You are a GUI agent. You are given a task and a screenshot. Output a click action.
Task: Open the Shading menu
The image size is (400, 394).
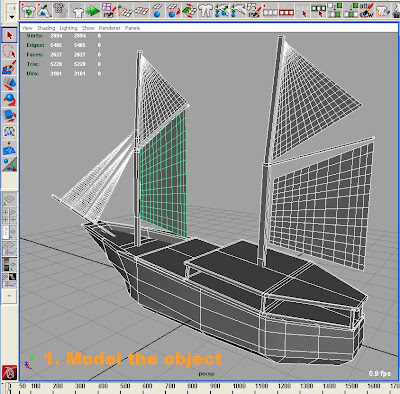pos(46,28)
